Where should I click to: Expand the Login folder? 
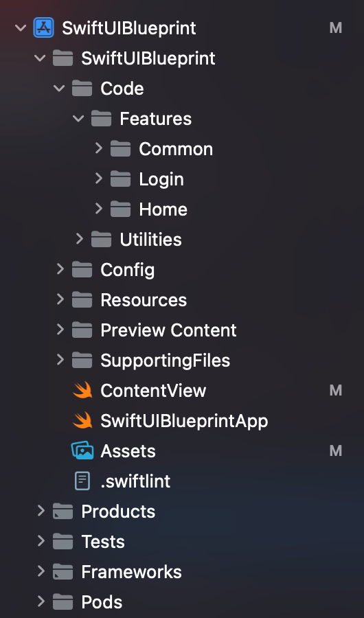pos(99,179)
